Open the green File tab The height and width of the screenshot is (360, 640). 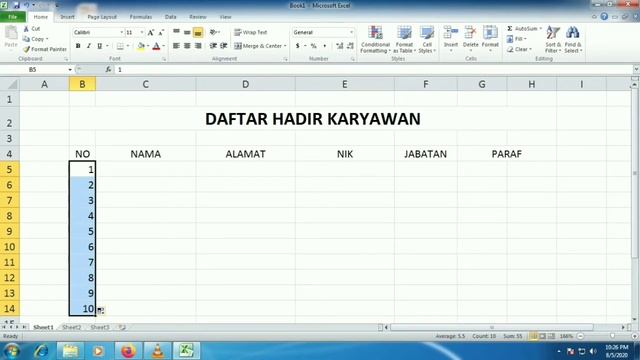tap(13, 17)
